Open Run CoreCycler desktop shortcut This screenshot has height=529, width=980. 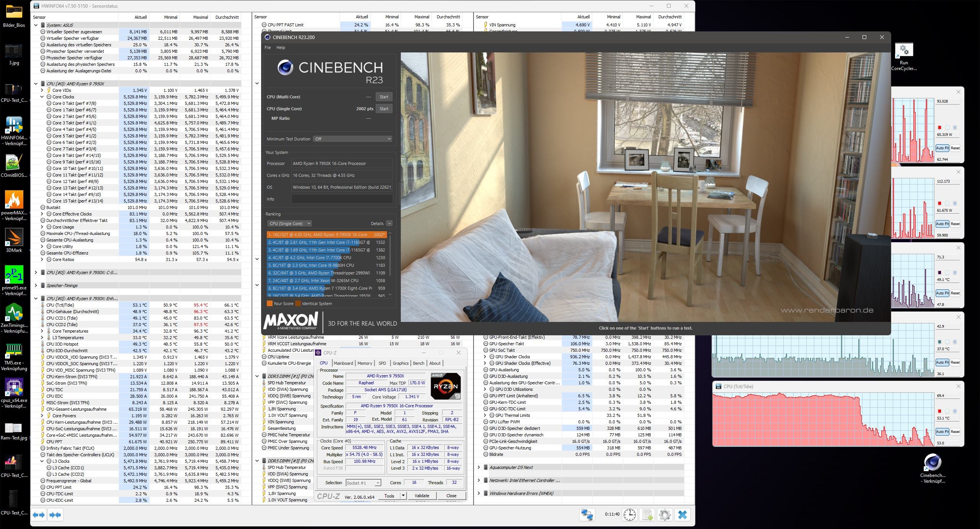coord(904,57)
